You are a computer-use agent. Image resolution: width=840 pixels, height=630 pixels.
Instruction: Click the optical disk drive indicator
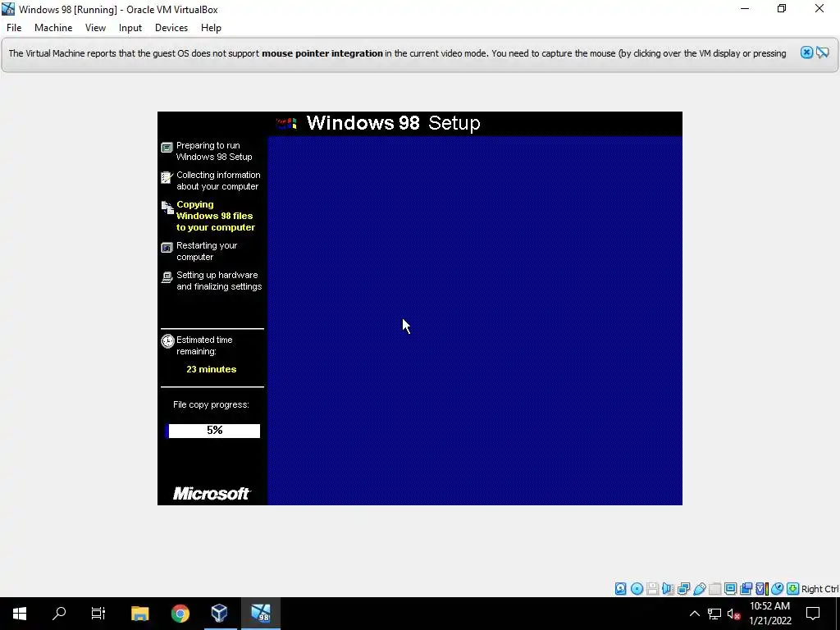pos(637,589)
